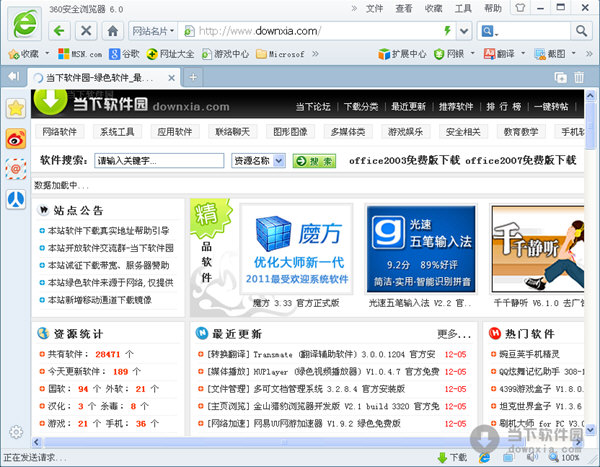Open the 帮助 menu
The height and width of the screenshot is (467, 600).
[493, 8]
